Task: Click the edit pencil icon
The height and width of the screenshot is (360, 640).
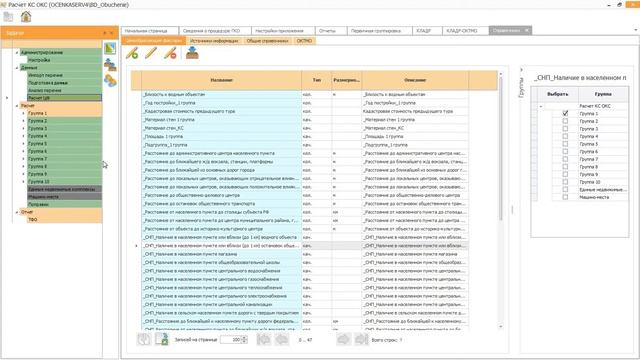Action: click(x=151, y=53)
